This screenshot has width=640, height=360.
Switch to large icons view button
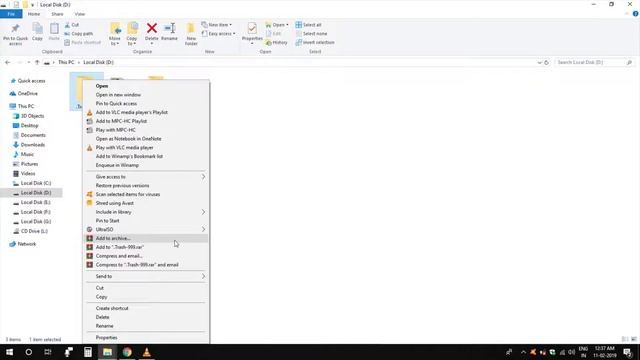coord(634,339)
